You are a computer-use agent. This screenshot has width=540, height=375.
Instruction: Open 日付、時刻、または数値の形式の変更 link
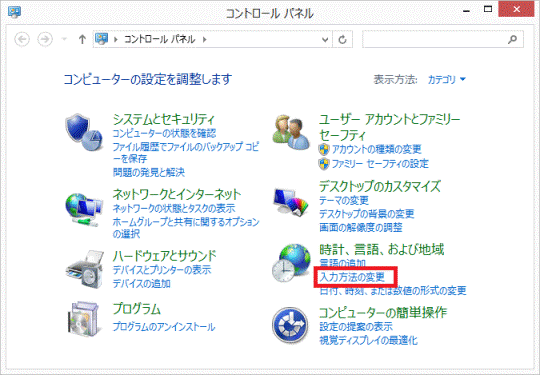coord(393,290)
